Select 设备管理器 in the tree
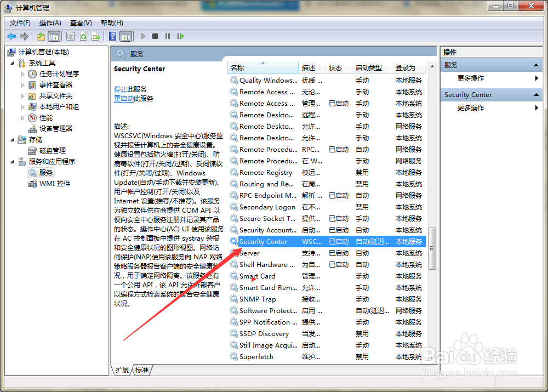The image size is (548, 392). (x=55, y=128)
